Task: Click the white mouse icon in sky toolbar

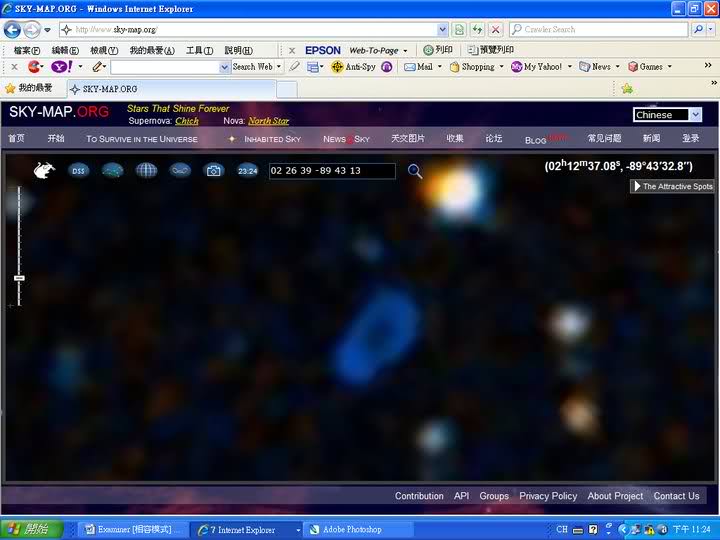Action: (44, 171)
